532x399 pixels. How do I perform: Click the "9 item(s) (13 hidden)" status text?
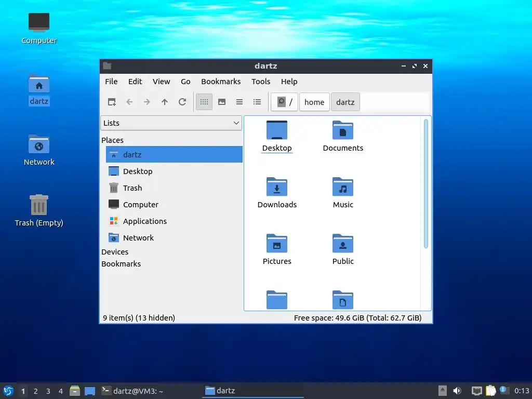point(139,318)
